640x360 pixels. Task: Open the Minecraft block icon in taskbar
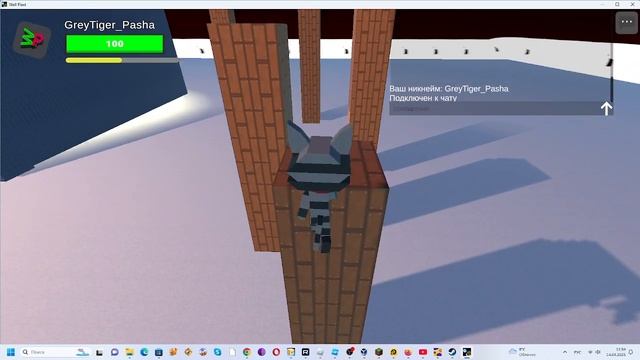click(x=379, y=352)
